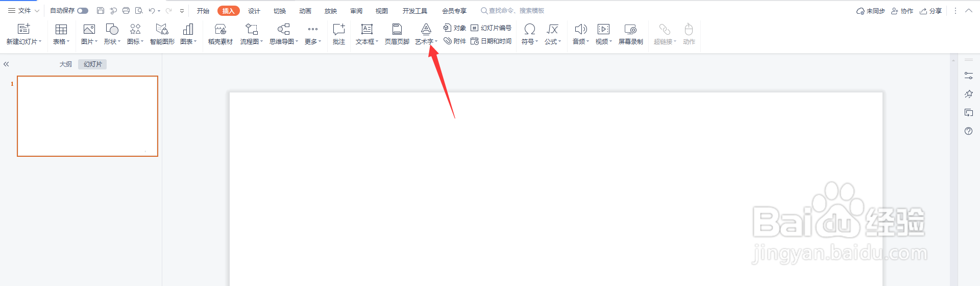Insert an Attachment (附件)

click(454, 41)
